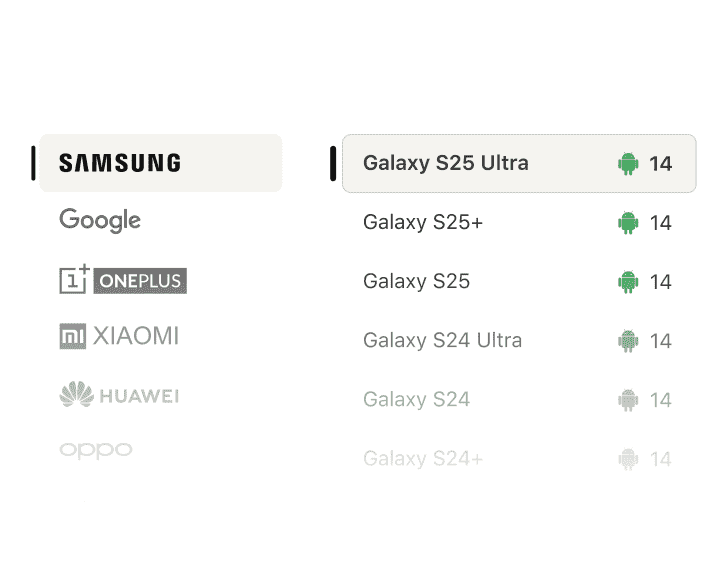Choose the Galaxy S25 device entry
This screenshot has width=726, height=572.
[519, 282]
